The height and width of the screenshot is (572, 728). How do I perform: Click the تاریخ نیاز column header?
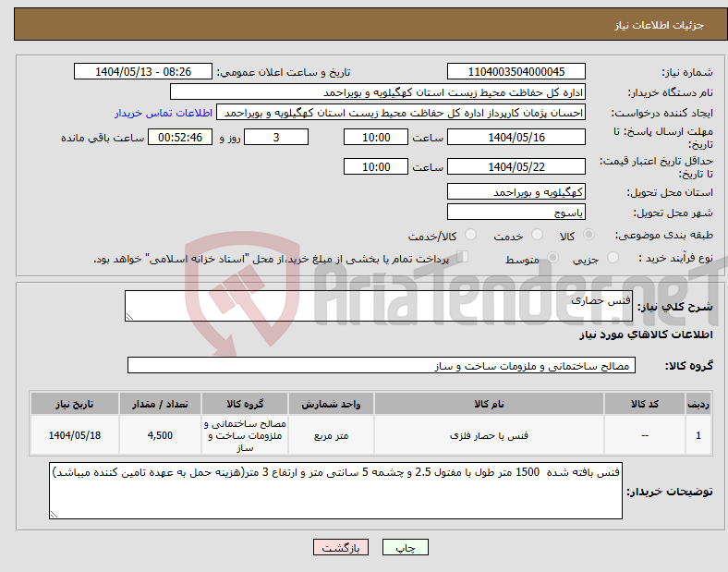75,404
